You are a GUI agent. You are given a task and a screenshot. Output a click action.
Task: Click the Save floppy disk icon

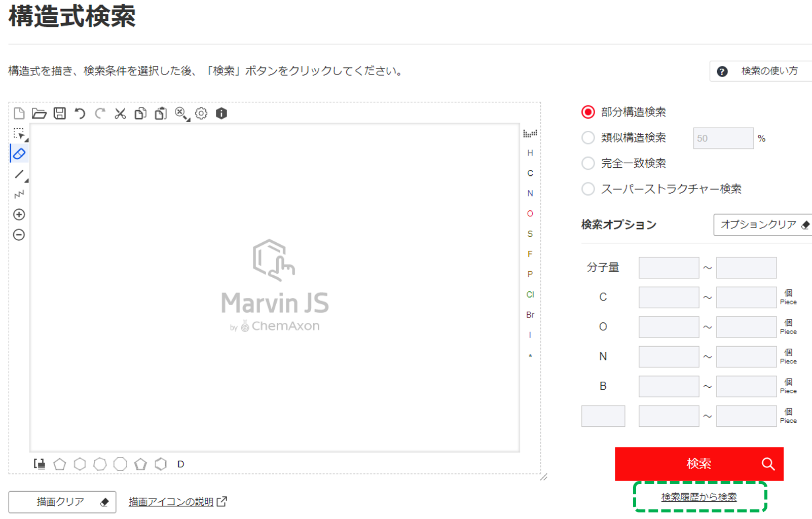(60, 113)
